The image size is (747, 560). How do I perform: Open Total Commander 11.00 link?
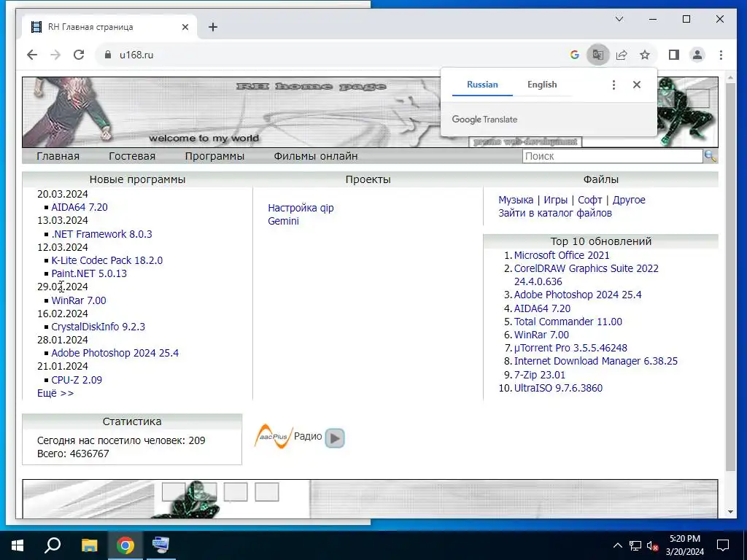(568, 322)
